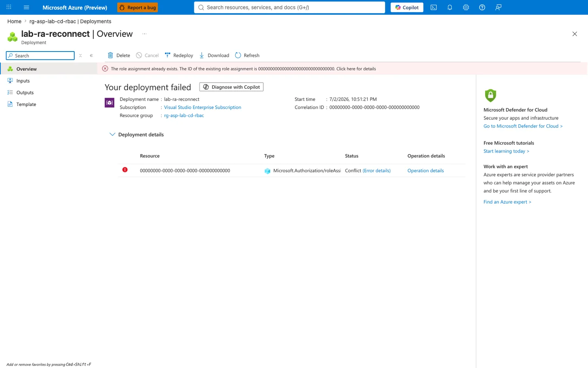Click Diagnose with Copilot button
Viewport: 588px width, 368px height.
tap(232, 87)
